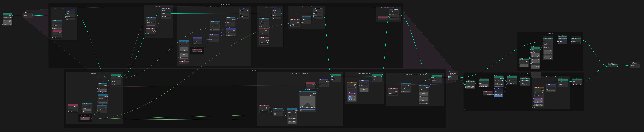
Task: Collapse the Simulation node
Action: (24, 12)
